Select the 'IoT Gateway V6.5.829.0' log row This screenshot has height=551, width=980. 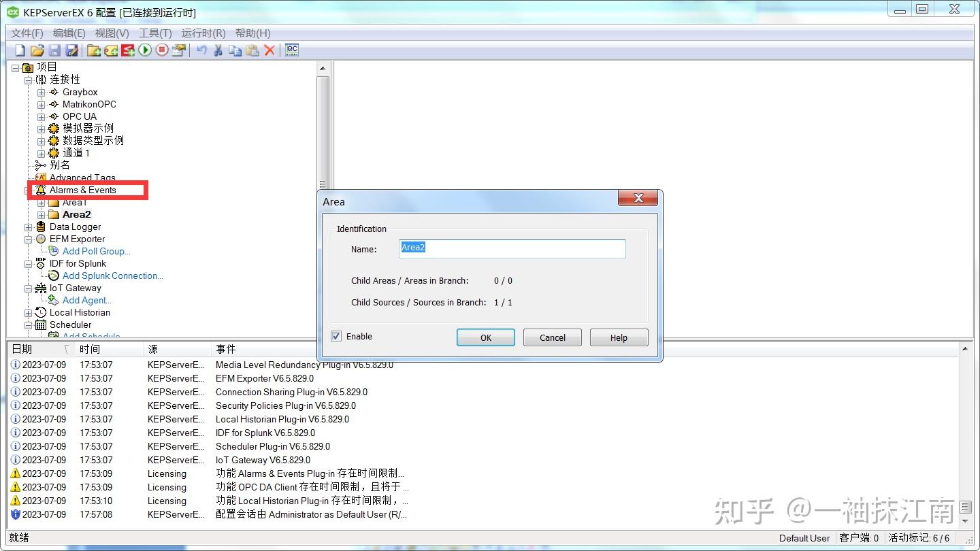pos(484,460)
